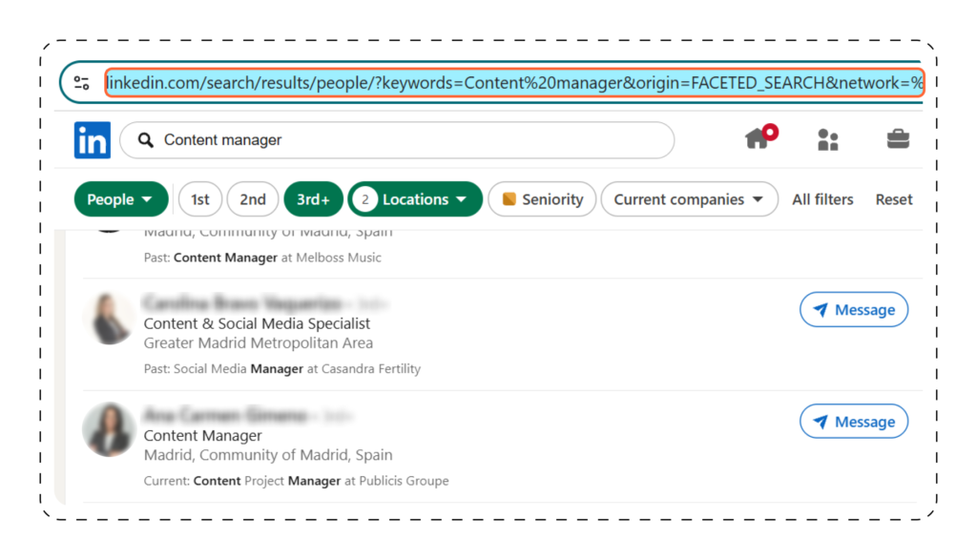Toggle the 3rd+ connections filter
Image resolution: width=977 pixels, height=560 pixels.
pos(313,199)
